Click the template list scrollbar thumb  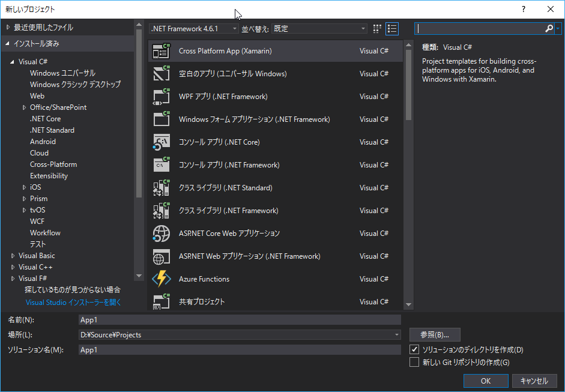408,85
